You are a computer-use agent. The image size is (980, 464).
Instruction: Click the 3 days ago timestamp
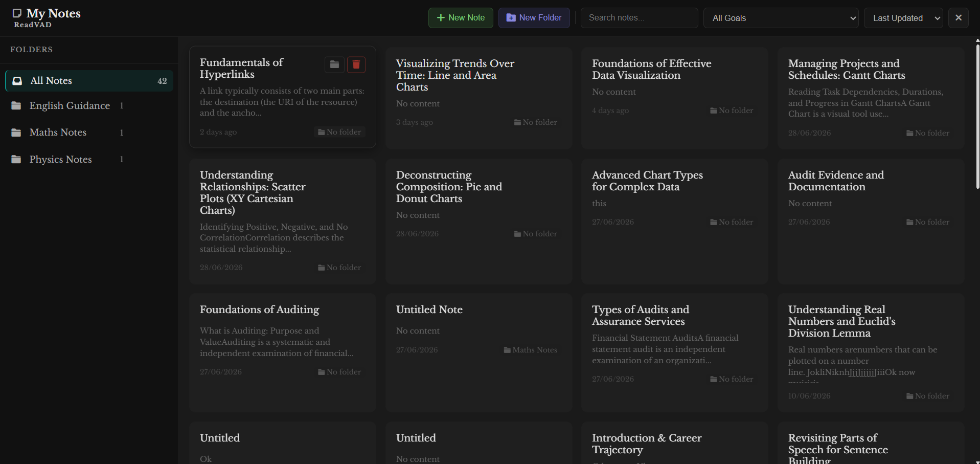(x=415, y=122)
